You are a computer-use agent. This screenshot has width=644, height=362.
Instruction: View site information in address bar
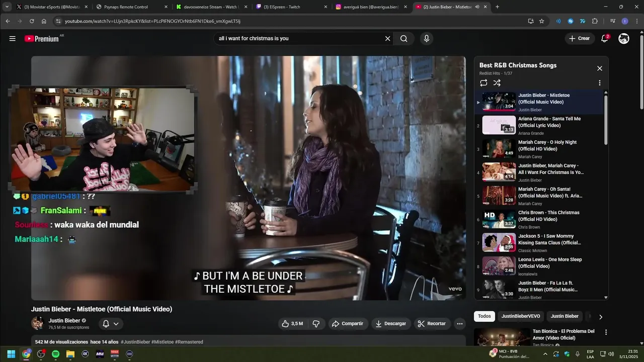pyautogui.click(x=58, y=21)
